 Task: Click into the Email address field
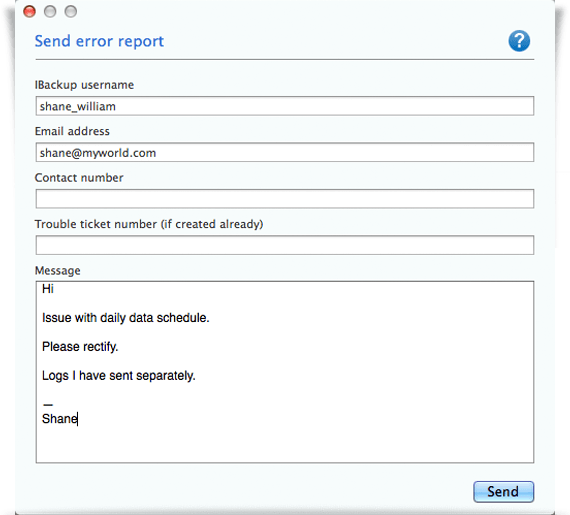[285, 152]
